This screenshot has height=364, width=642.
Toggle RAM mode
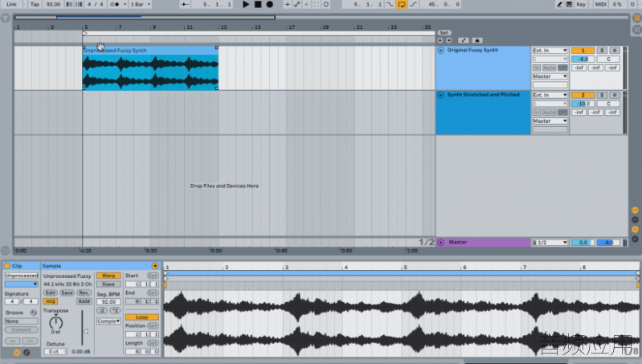coord(84,301)
